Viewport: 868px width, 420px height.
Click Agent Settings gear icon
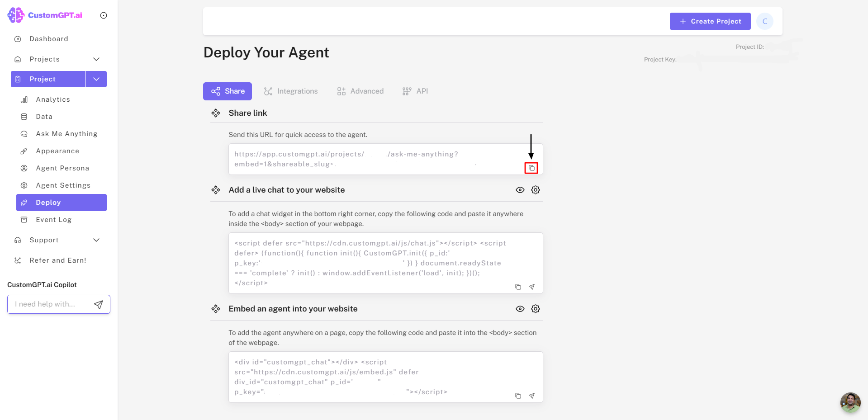[x=24, y=185]
